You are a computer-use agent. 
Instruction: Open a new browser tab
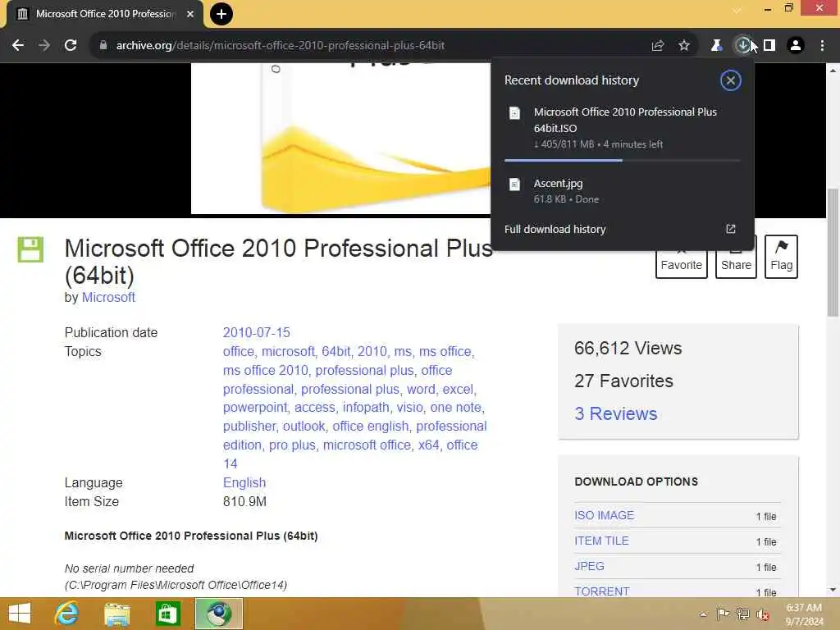(x=221, y=14)
